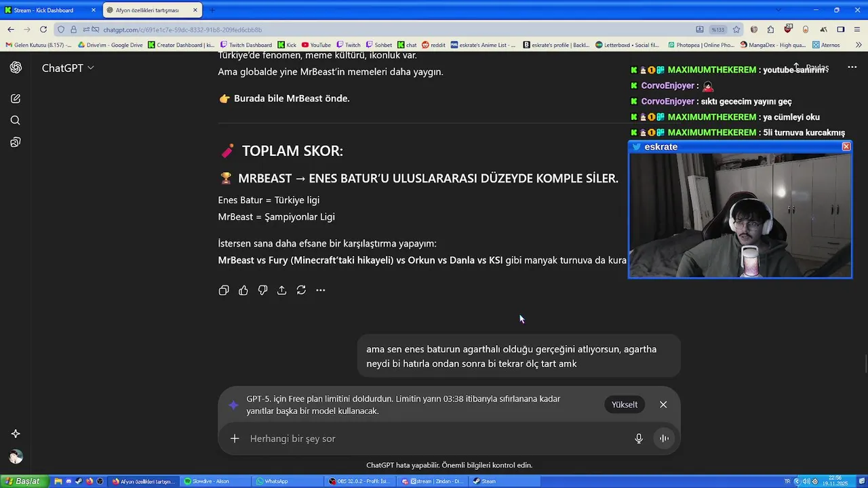Open more actions for the response
This screenshot has width=868, height=488.
pos(321,290)
